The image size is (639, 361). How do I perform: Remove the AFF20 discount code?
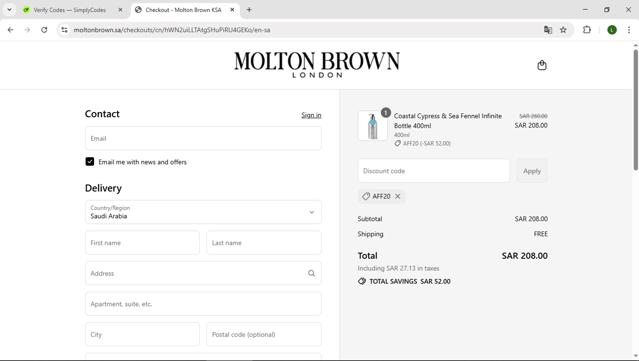click(x=398, y=196)
